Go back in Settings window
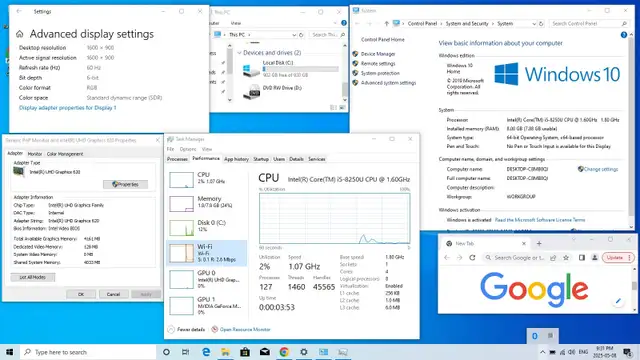 click(19, 11)
